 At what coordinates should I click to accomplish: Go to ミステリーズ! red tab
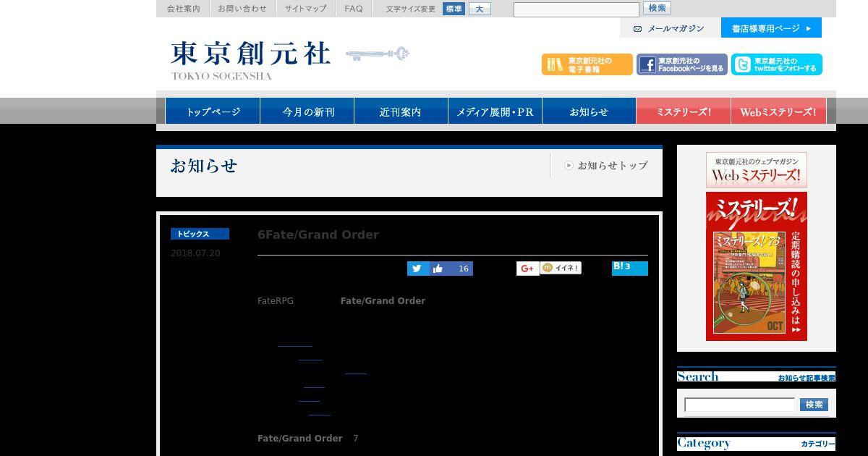[684, 111]
